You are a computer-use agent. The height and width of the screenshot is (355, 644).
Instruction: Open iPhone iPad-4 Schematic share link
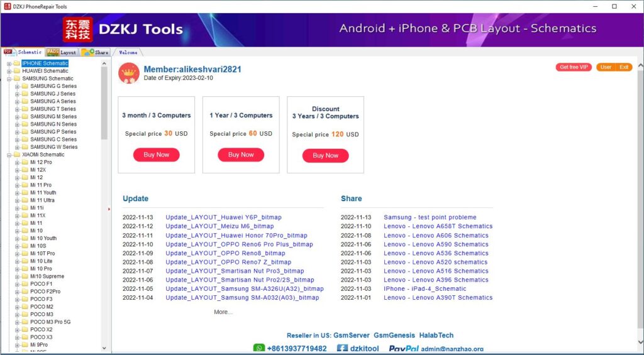coord(425,289)
